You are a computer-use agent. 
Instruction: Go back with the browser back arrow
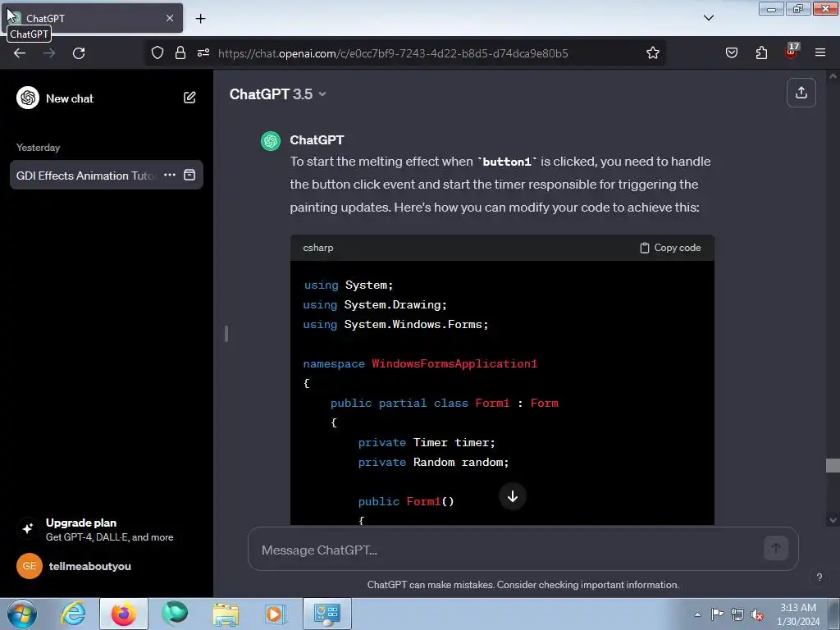20,53
